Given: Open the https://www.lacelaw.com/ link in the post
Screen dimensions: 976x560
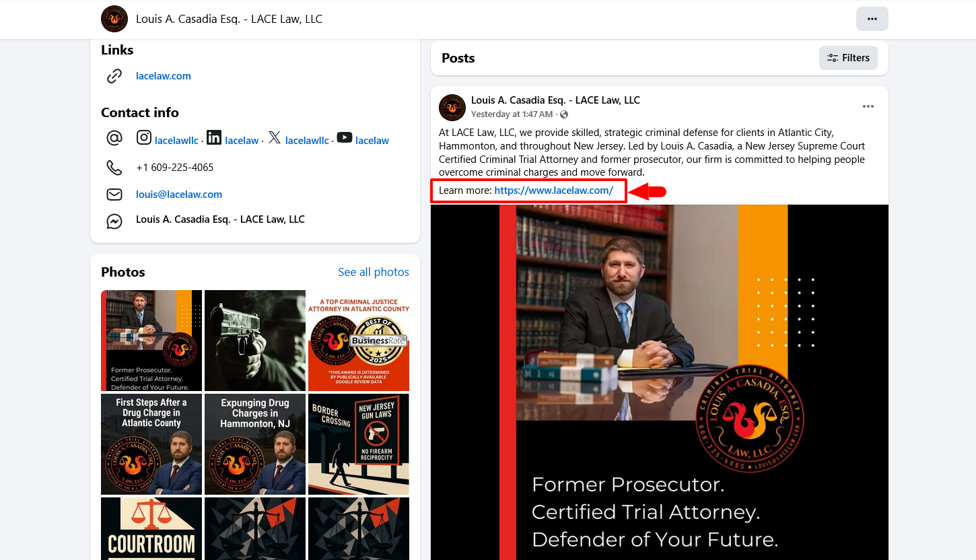Looking at the screenshot, I should 553,190.
